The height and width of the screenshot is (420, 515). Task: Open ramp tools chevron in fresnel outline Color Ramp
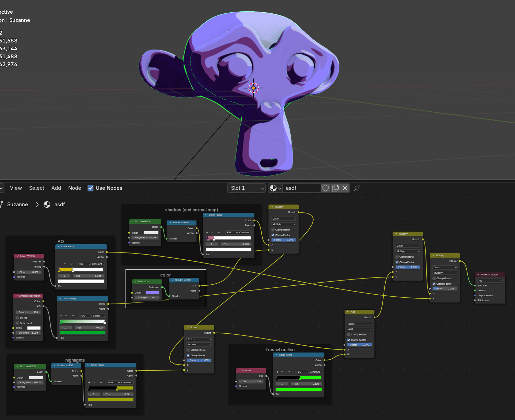pyautogui.click(x=289, y=372)
